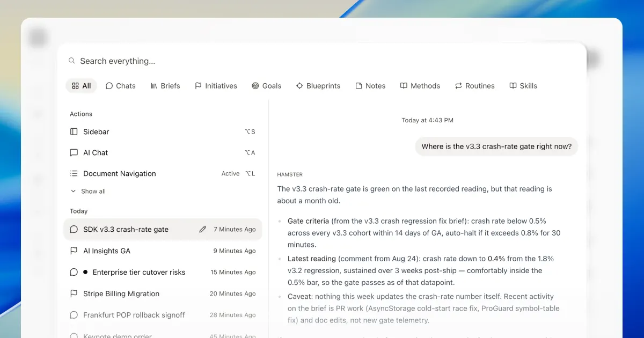
Task: Click the Today at 4:43 PM timestamp
Action: point(427,120)
